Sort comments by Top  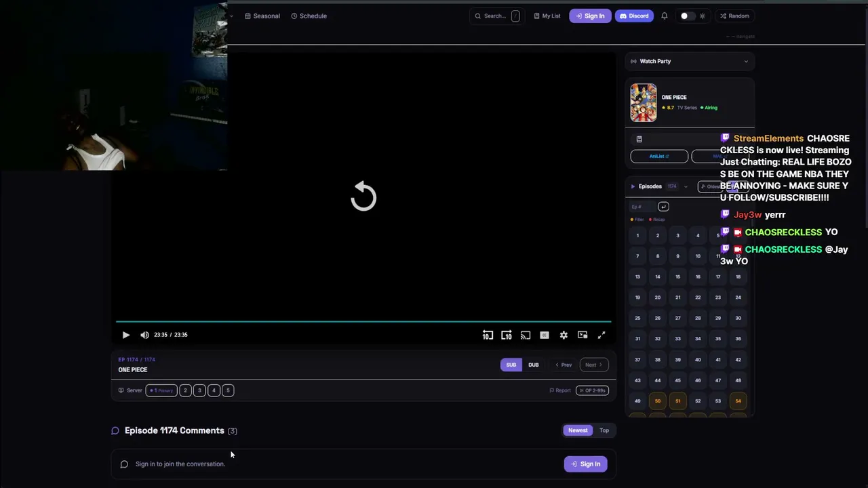(x=604, y=430)
